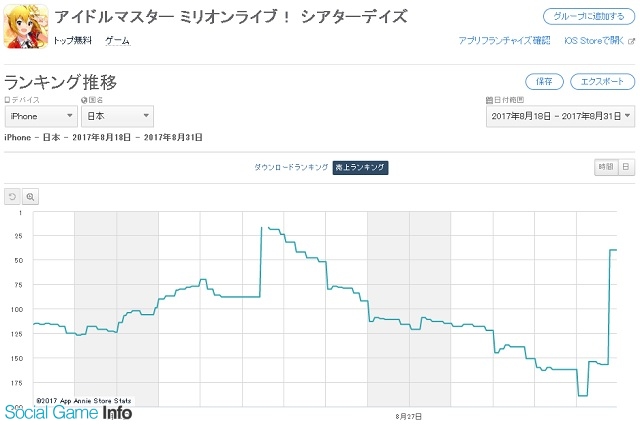The width and height of the screenshot is (640, 425).
Task: Click the app icon thumbnail
Action: pyautogui.click(x=26, y=27)
